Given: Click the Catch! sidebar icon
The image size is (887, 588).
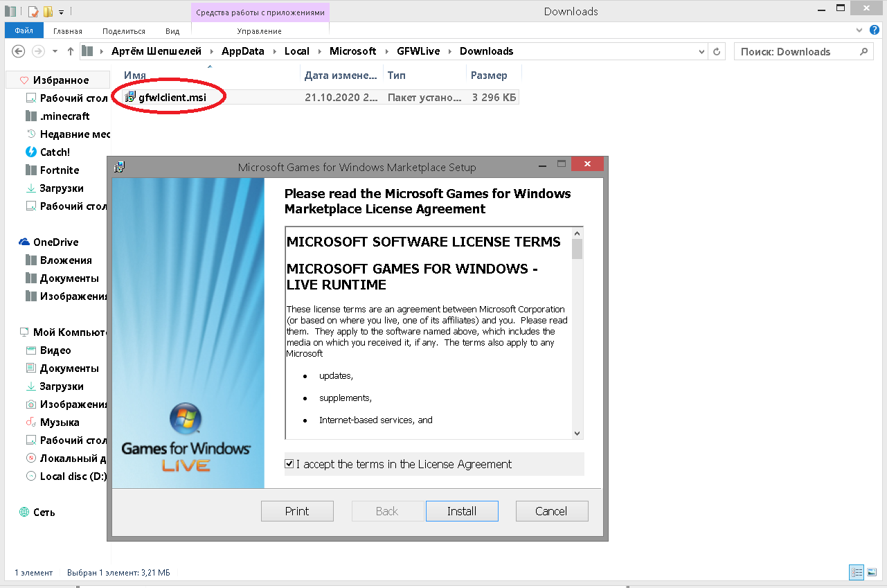Looking at the screenshot, I should click(30, 152).
